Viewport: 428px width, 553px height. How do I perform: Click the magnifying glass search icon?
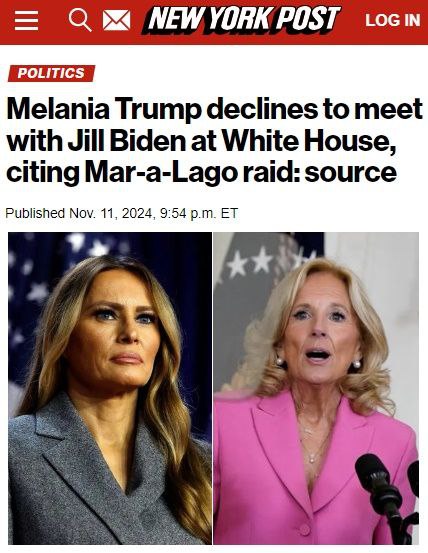pos(80,20)
